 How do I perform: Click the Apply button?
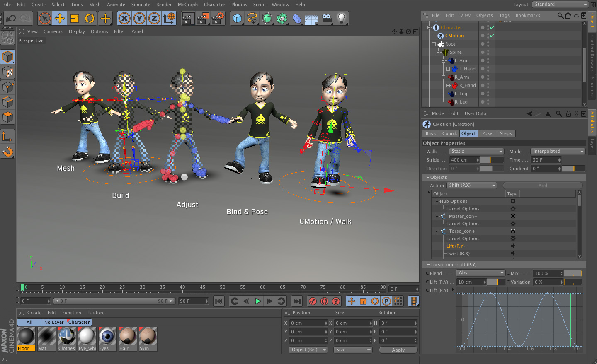coord(398,350)
